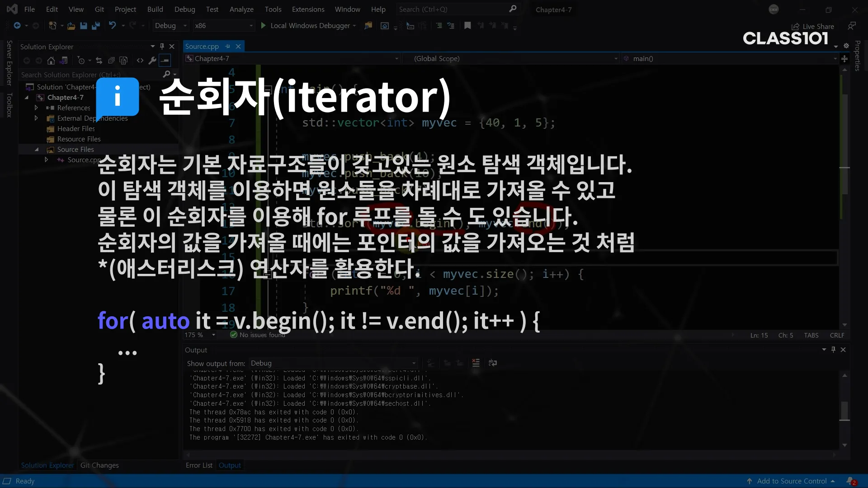Open Properties wrench in Solution Explorer

tap(153, 61)
